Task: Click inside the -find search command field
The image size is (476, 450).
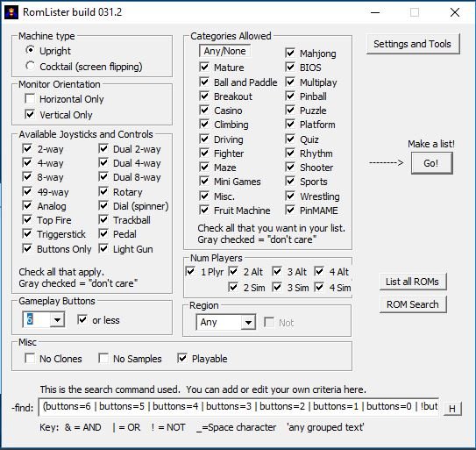Action: tap(238, 406)
